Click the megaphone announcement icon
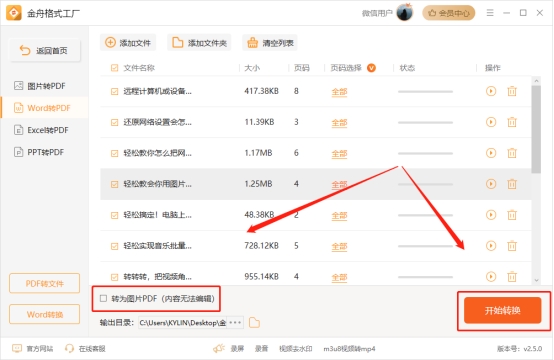Image resolution: width=554 pixels, height=360 pixels. tap(219, 349)
